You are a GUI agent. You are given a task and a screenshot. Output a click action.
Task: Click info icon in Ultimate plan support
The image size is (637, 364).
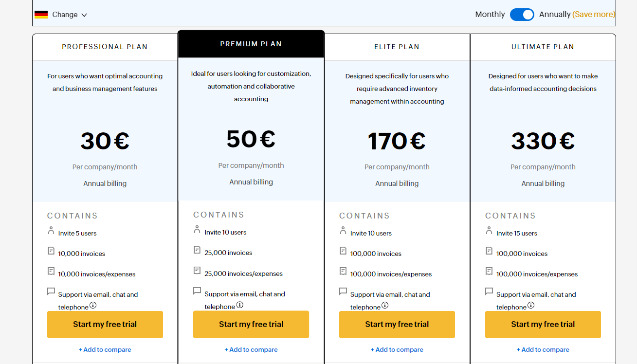click(531, 306)
